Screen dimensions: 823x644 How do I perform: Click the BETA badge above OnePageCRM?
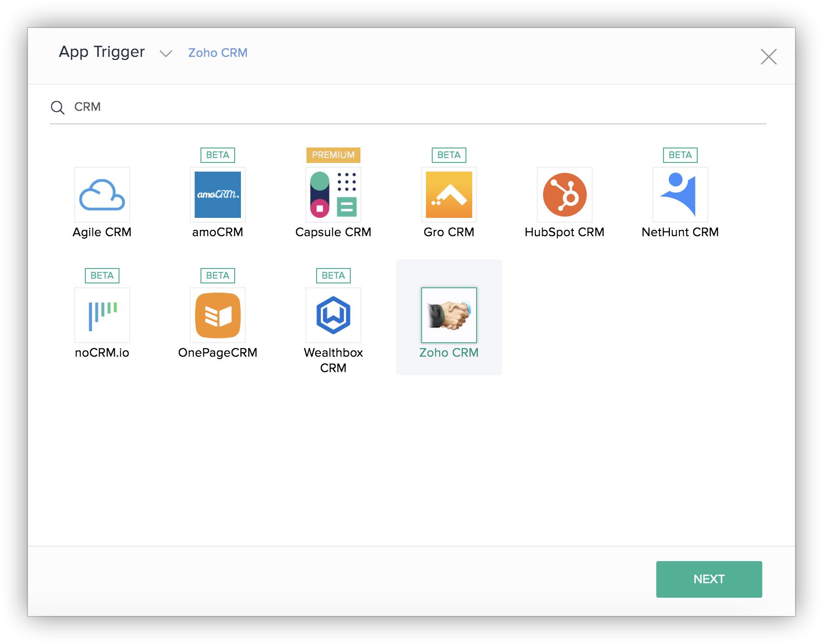pyautogui.click(x=218, y=276)
